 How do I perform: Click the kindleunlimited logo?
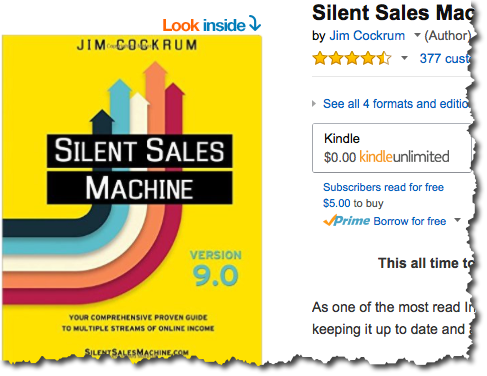(x=404, y=157)
